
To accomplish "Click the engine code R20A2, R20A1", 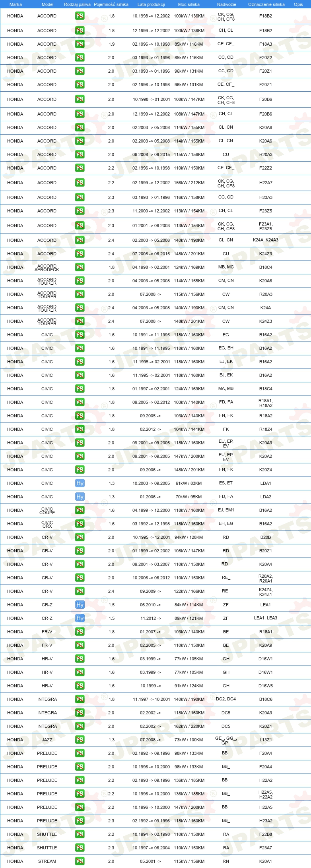I will click(x=266, y=579).
